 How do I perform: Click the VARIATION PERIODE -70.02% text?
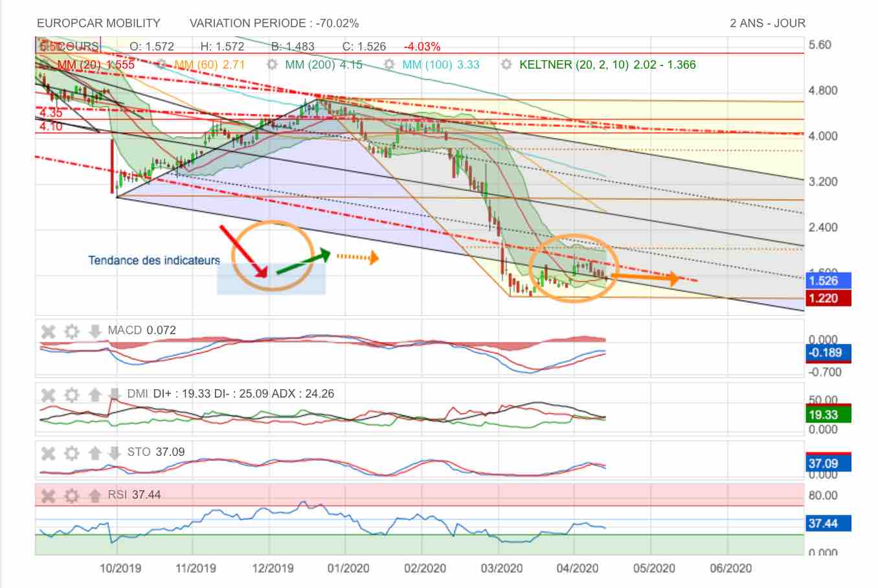click(274, 23)
